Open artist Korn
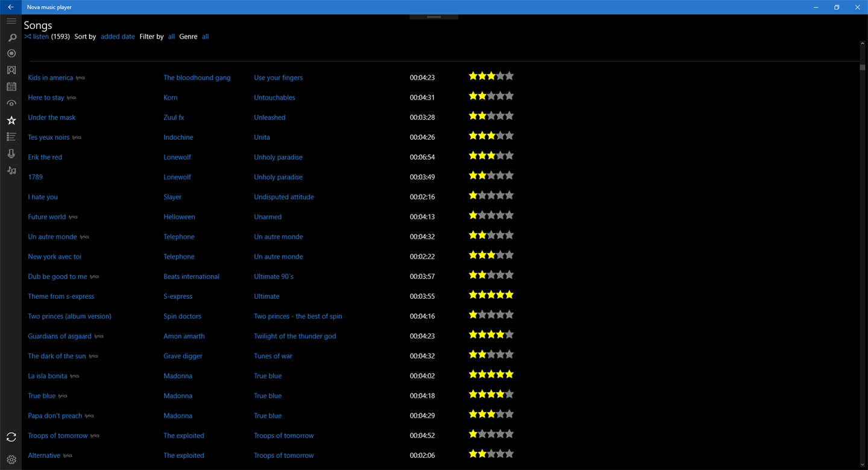The height and width of the screenshot is (470, 868). (171, 98)
